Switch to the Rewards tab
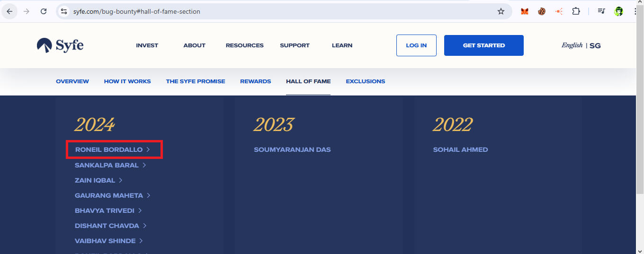 point(255,81)
